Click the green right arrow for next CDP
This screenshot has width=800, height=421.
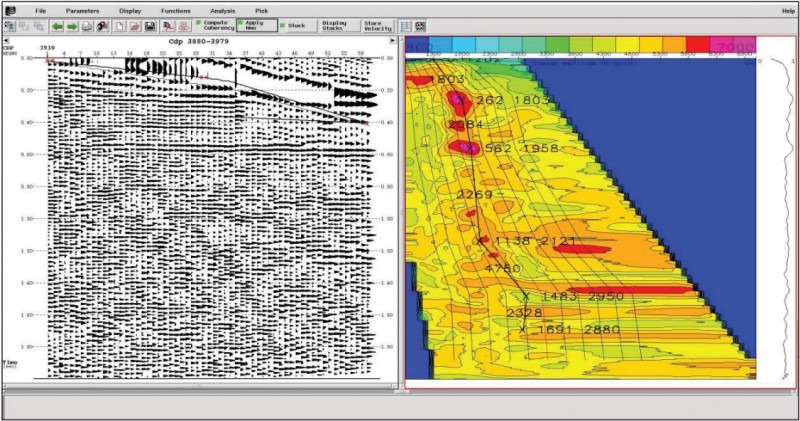(71, 25)
